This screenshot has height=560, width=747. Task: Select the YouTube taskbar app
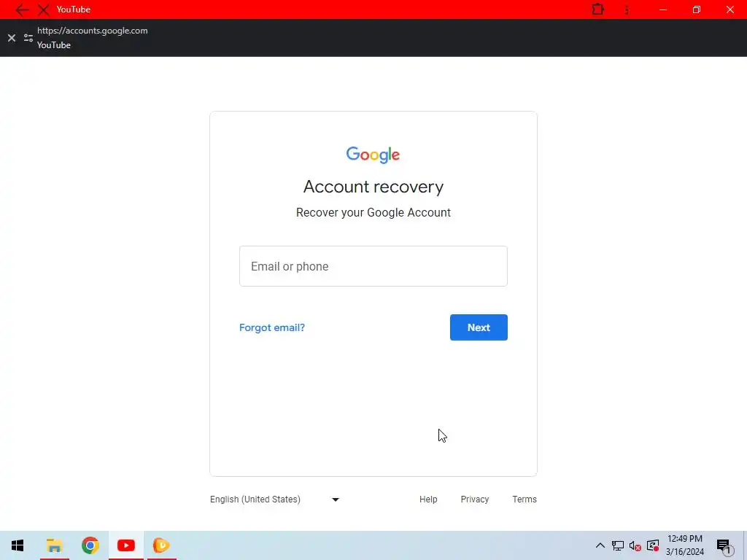(x=125, y=545)
